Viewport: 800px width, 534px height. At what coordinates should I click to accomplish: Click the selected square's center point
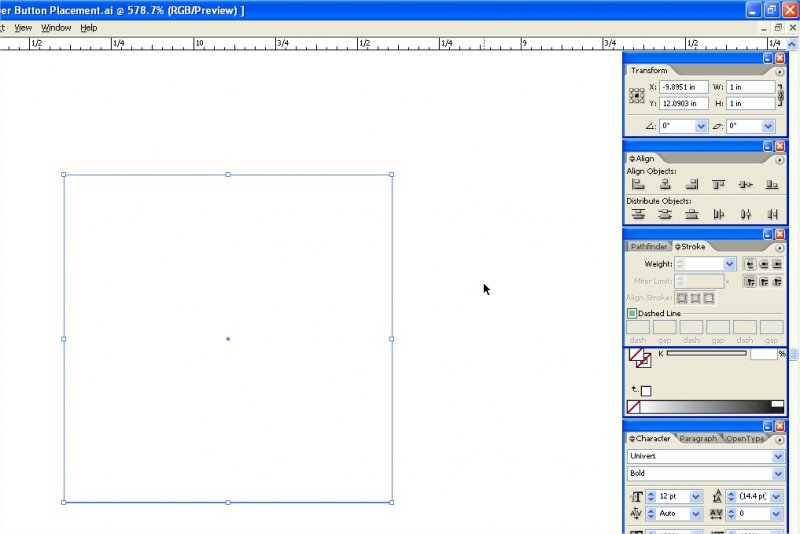(x=228, y=339)
